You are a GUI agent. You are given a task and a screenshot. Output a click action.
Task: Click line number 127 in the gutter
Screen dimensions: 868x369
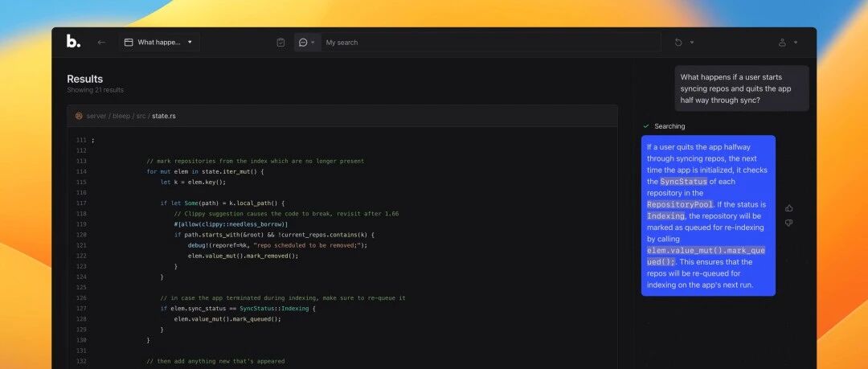point(81,309)
